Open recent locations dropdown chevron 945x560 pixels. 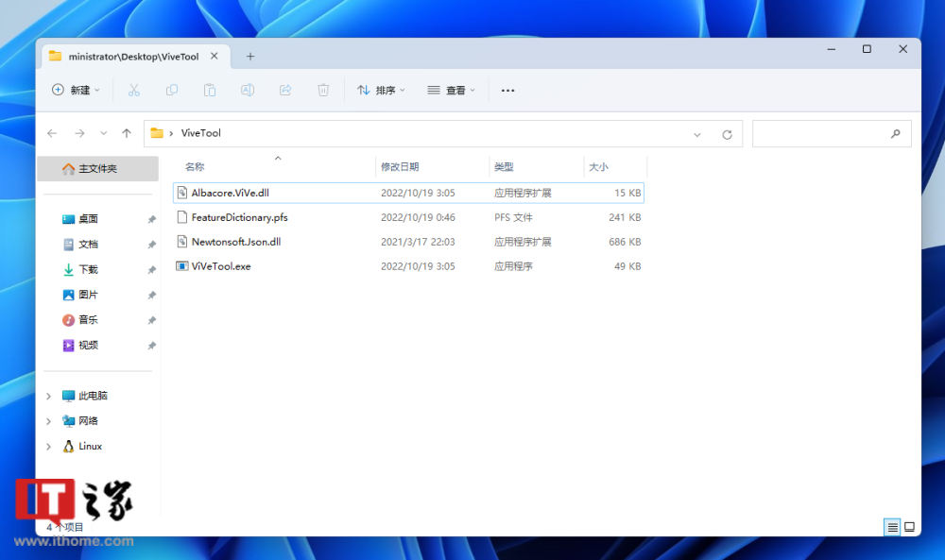click(104, 133)
